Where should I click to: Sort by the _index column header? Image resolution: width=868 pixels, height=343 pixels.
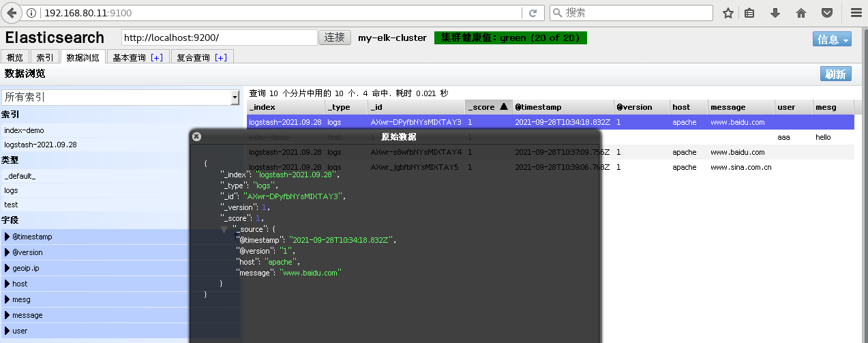[286, 107]
